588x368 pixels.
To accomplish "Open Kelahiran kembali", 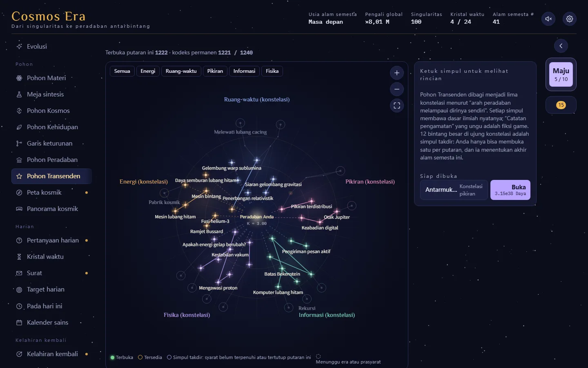I will pos(51,354).
